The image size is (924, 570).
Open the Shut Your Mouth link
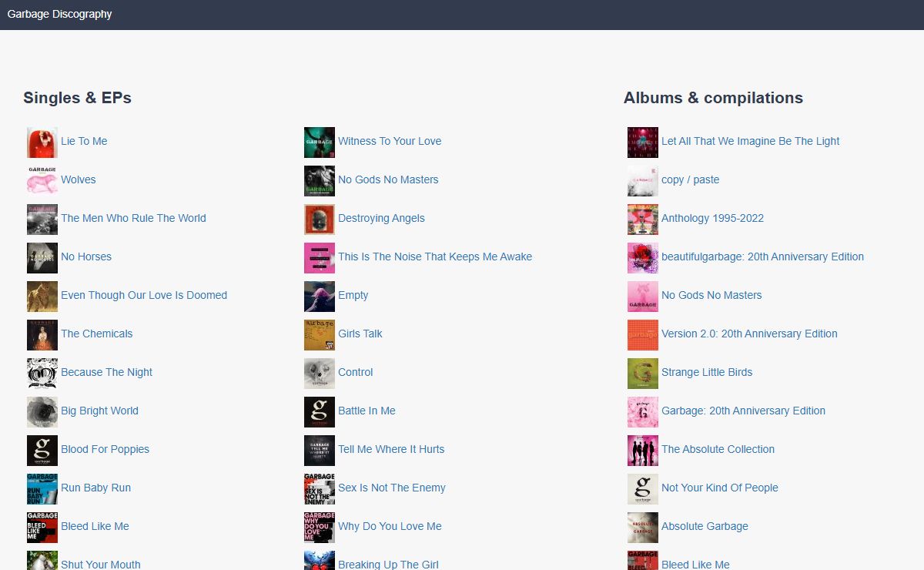point(100,565)
